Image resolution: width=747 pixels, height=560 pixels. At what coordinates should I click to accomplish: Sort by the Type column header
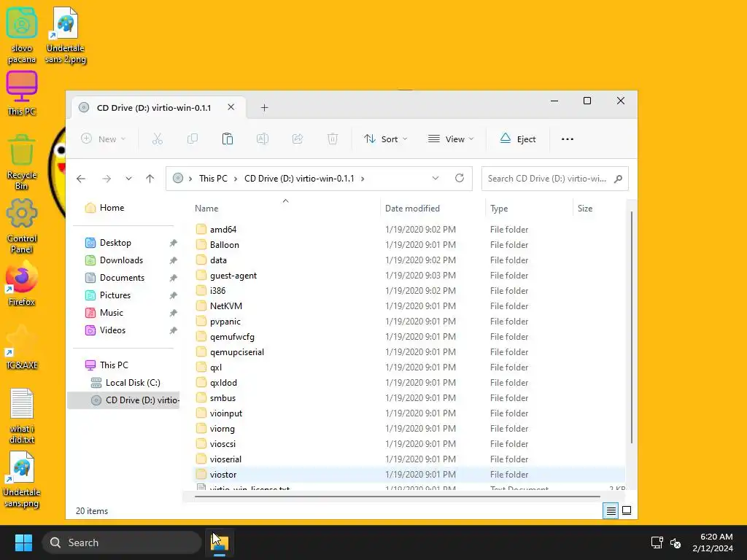[499, 209]
